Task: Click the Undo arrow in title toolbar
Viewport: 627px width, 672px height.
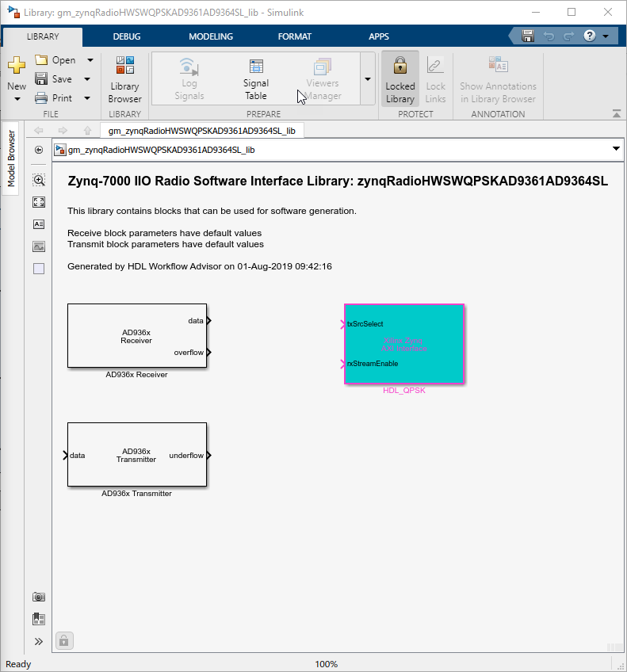Action: [549, 36]
